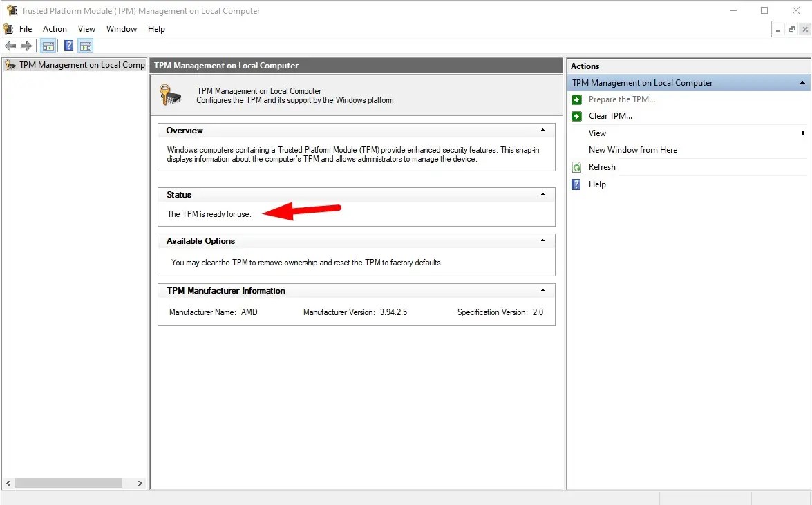
Task: Toggle Show/Hide Console Tree toolbar icon
Action: [48, 46]
